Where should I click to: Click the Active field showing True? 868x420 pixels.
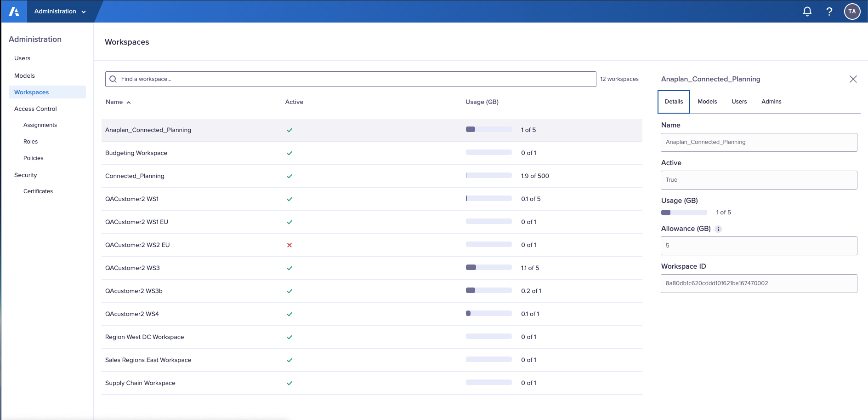[759, 180]
